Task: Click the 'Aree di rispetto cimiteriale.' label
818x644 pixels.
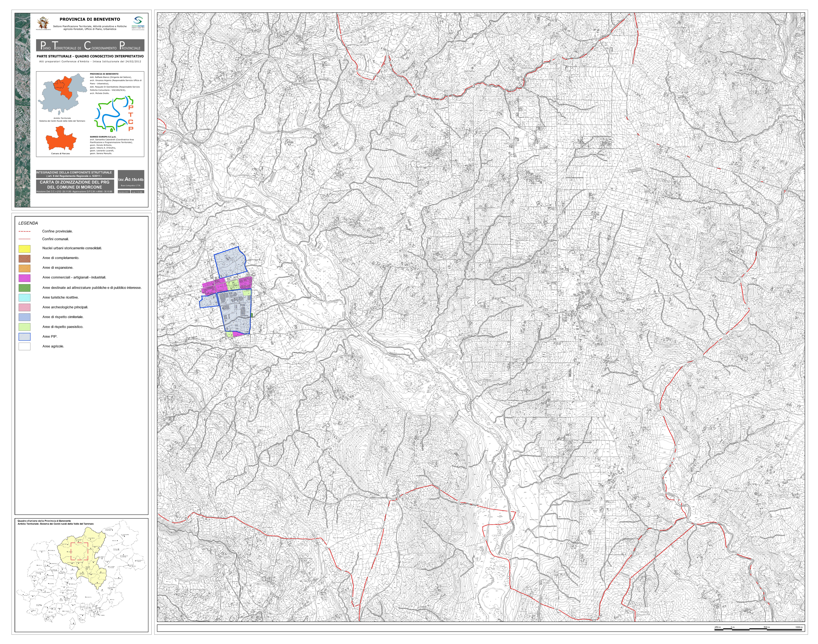Action: 63,317
